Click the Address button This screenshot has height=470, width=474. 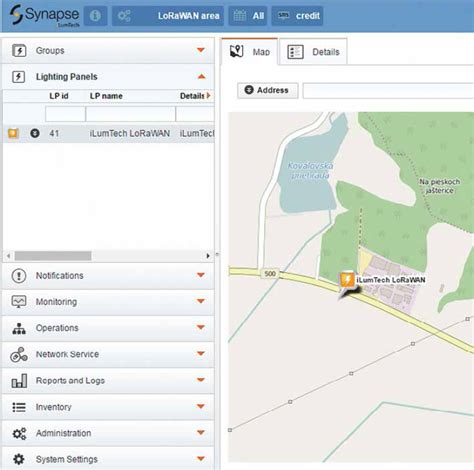coord(268,90)
